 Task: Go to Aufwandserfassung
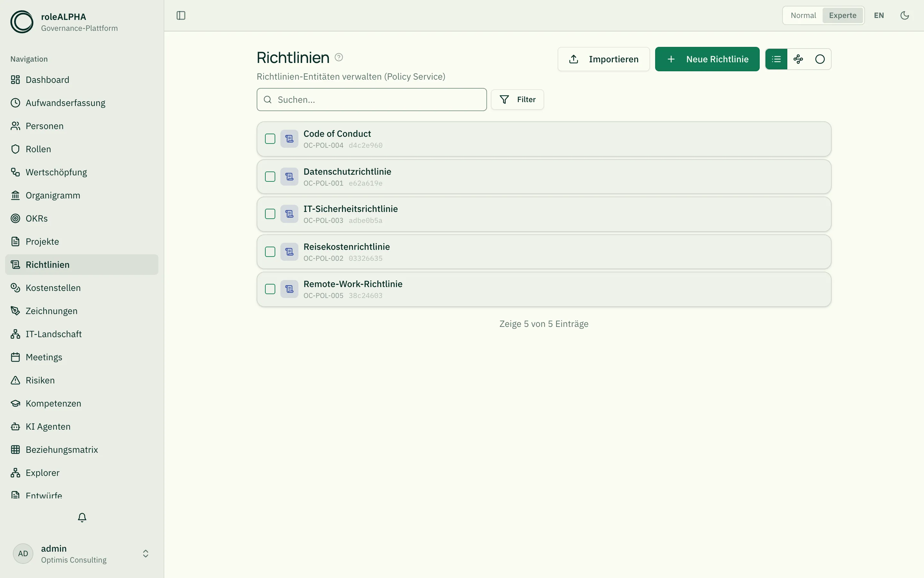[82, 103]
